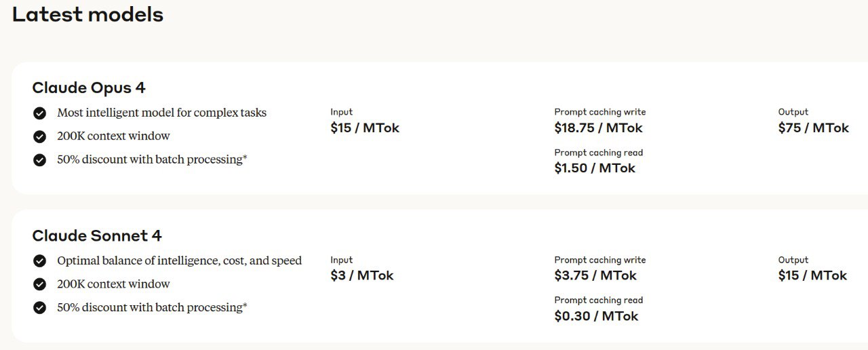Image resolution: width=868 pixels, height=350 pixels.
Task: Click checkmark icon beside Opus 'Most intelligent model'
Action: [x=40, y=113]
